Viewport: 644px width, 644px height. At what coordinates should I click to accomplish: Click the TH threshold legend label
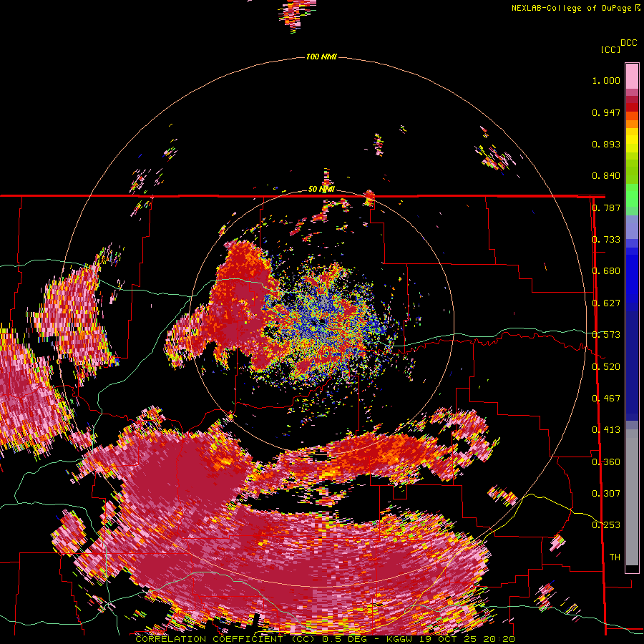pyautogui.click(x=615, y=557)
